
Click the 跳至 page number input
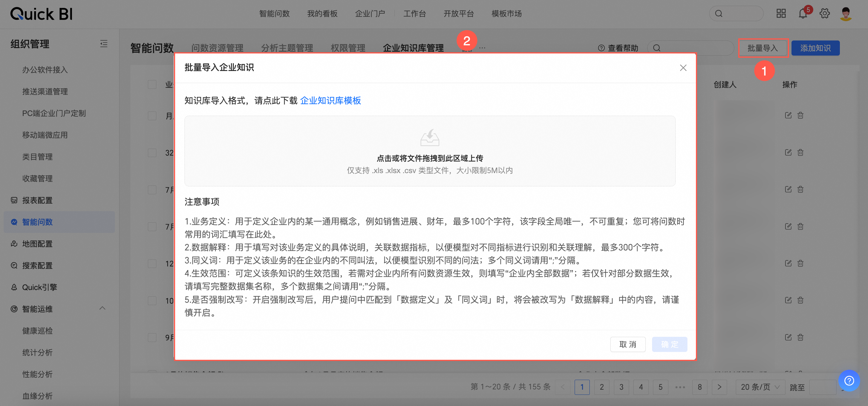(823, 387)
